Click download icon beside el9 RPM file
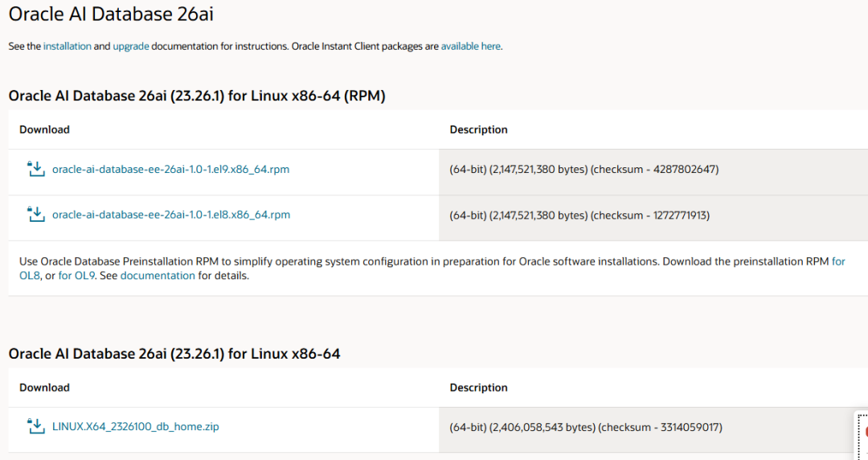868x460 pixels. tap(36, 169)
